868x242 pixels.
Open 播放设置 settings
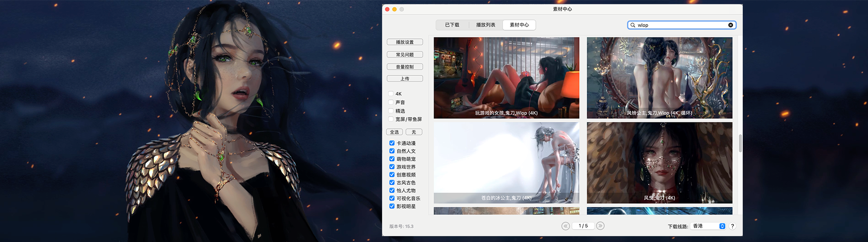point(405,42)
